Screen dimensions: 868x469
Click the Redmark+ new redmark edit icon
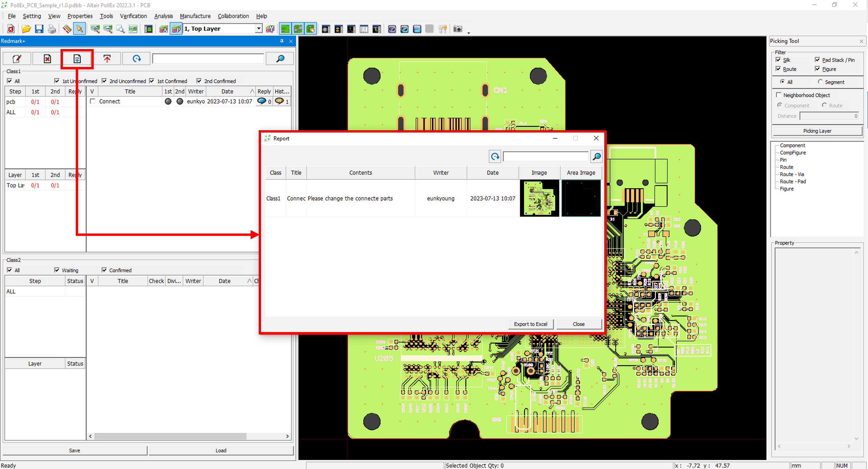point(17,59)
